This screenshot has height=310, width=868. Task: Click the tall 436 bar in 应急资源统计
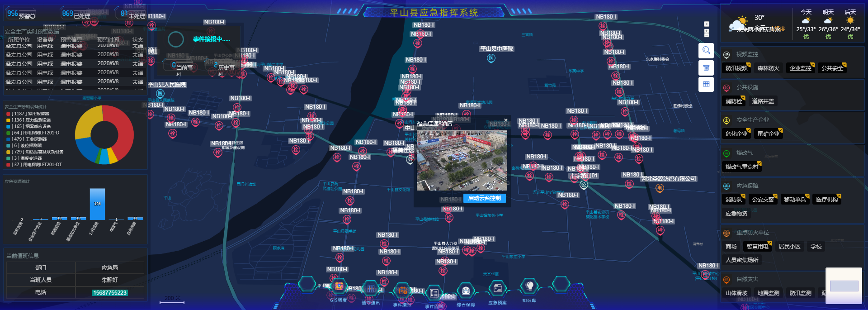(97, 204)
